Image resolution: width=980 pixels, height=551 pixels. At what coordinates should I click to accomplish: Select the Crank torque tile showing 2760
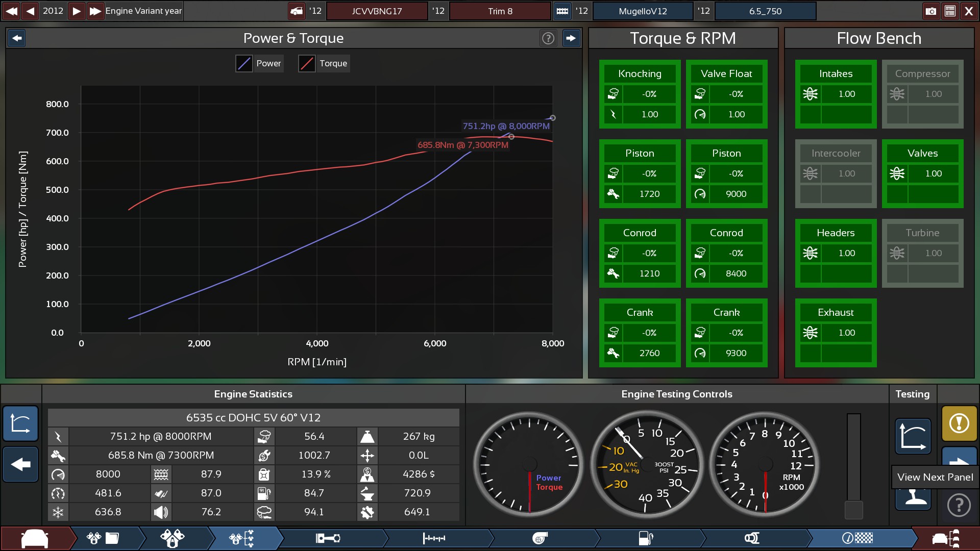[x=640, y=333]
